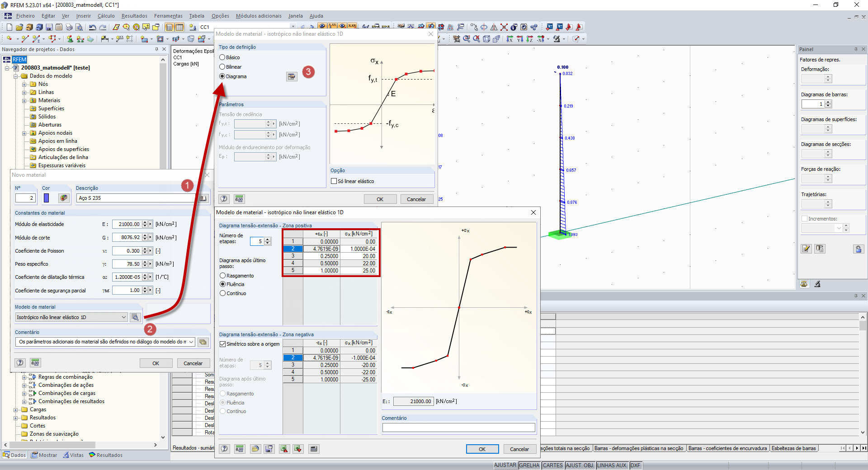Import diagram table from Excel
This screenshot has width=868, height=470.
coord(297,449)
